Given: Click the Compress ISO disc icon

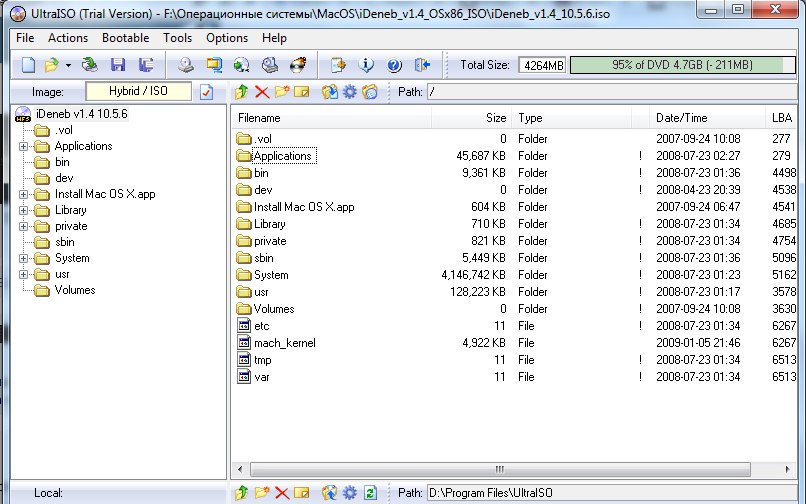Looking at the screenshot, I should 242,65.
